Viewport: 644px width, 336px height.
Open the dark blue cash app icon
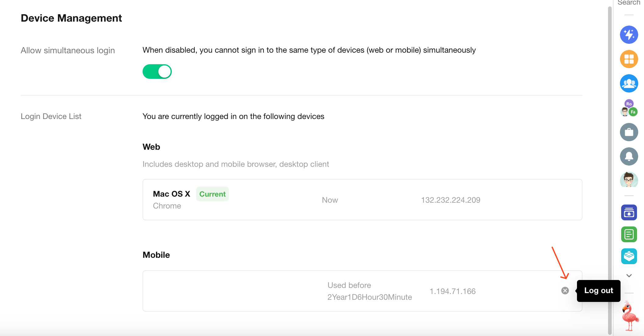[629, 212]
